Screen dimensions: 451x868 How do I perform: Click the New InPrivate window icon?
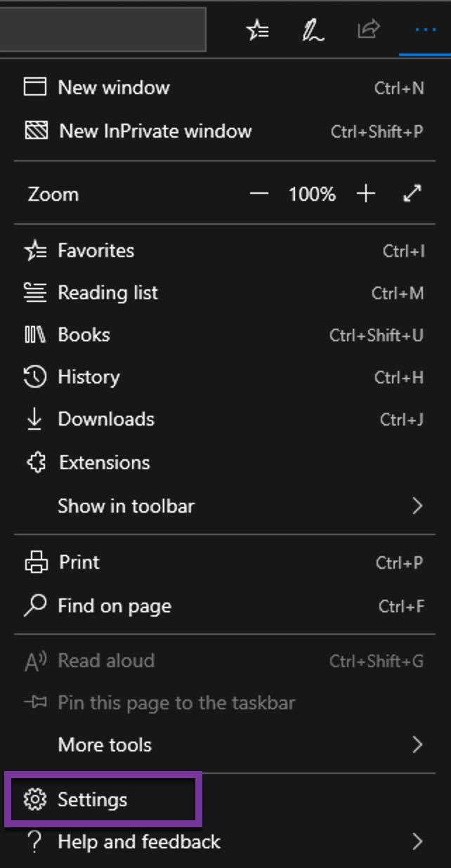(x=35, y=131)
